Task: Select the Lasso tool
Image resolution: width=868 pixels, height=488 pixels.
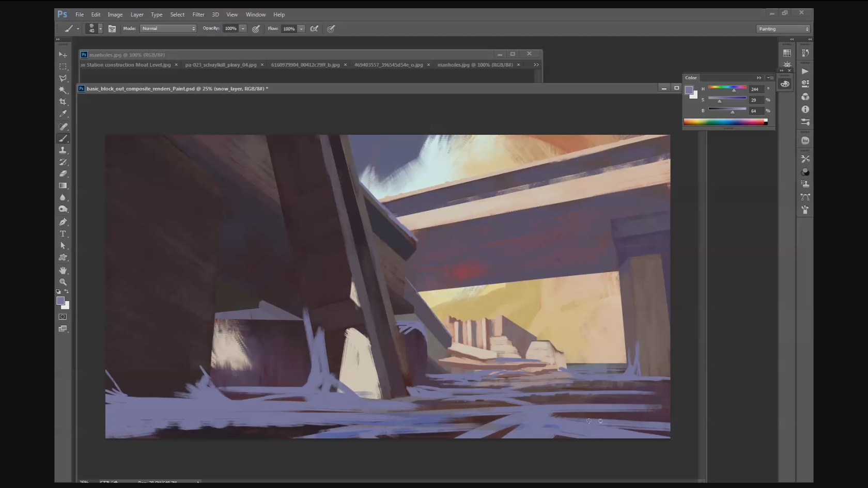Action: click(63, 78)
